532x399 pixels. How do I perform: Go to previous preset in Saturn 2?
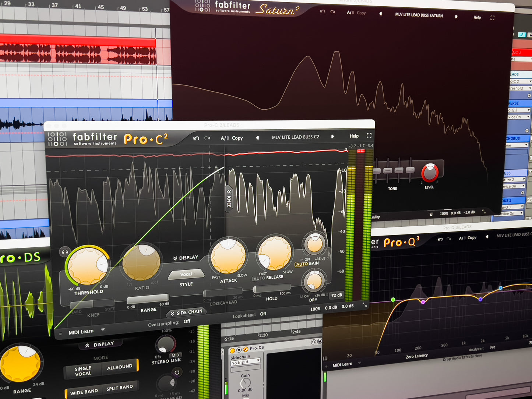[381, 14]
